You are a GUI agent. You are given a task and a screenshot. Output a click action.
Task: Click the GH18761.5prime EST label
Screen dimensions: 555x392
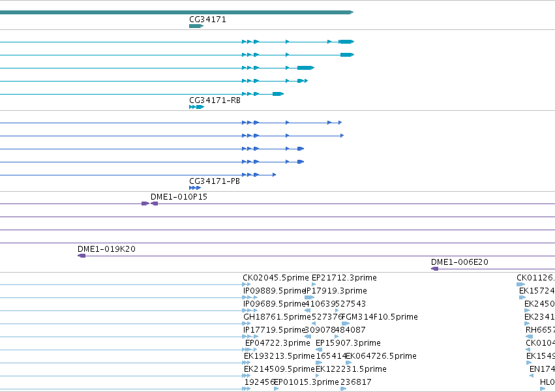click(277, 317)
